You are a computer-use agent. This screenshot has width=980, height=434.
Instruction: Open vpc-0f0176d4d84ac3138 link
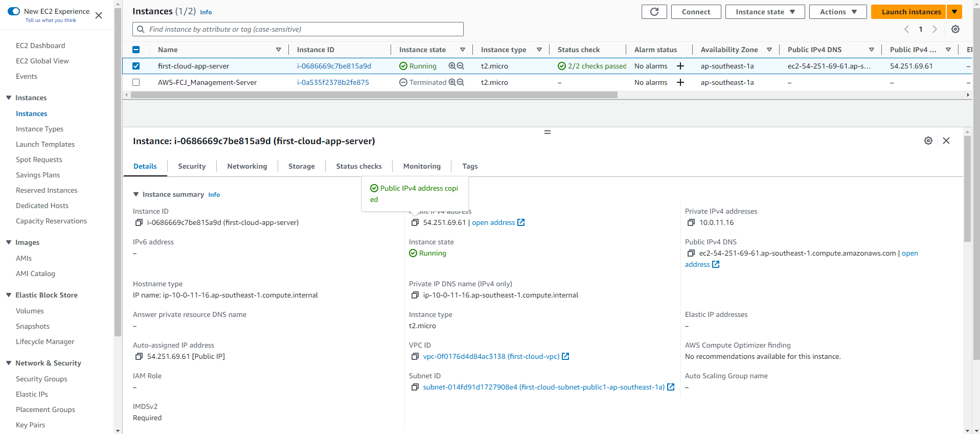click(491, 356)
